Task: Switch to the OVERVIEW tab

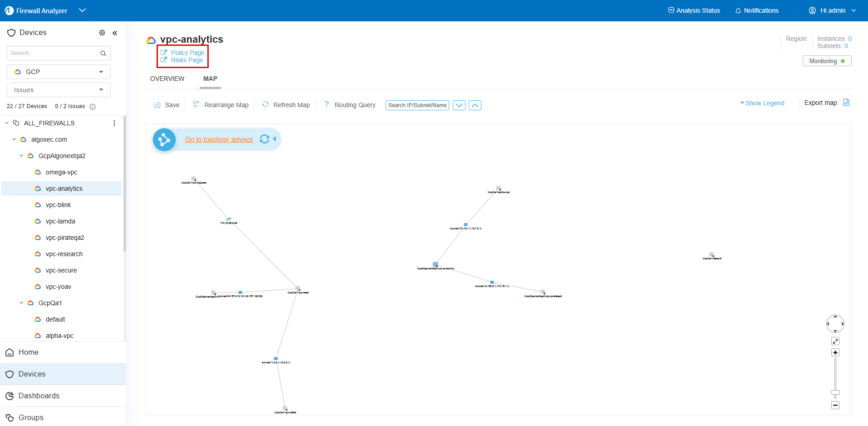Action: pyautogui.click(x=167, y=79)
